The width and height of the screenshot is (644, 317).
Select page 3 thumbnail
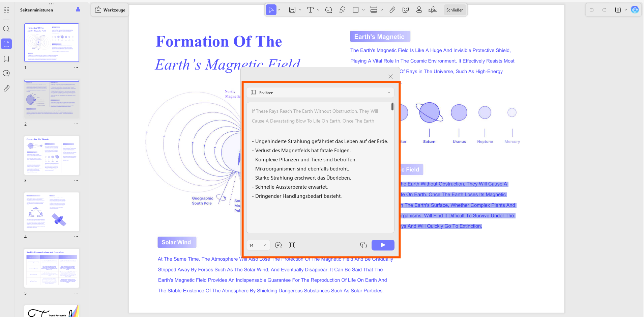52,155
